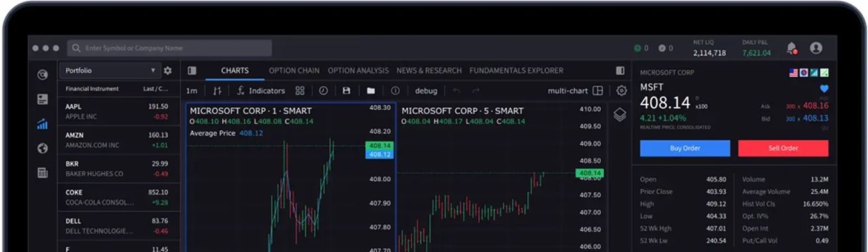The height and width of the screenshot is (252, 868).
Task: Open chart layers stack icon
Action: point(620,114)
